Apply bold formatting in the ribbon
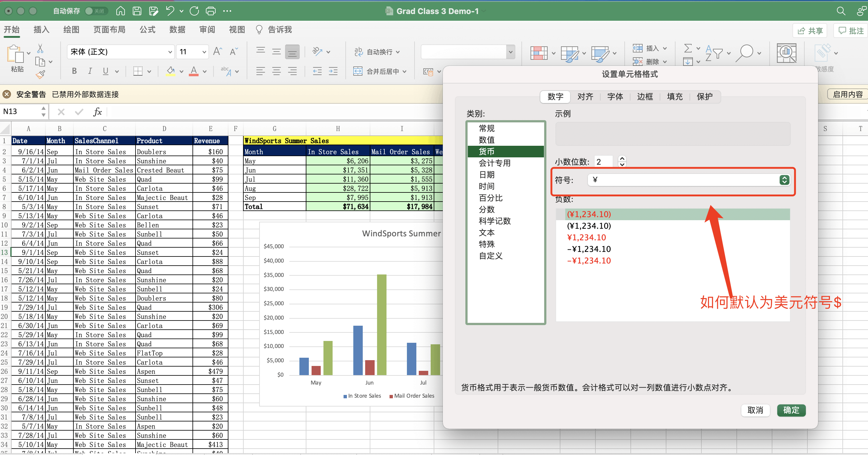Image resolution: width=868 pixels, height=455 pixels. 74,71
